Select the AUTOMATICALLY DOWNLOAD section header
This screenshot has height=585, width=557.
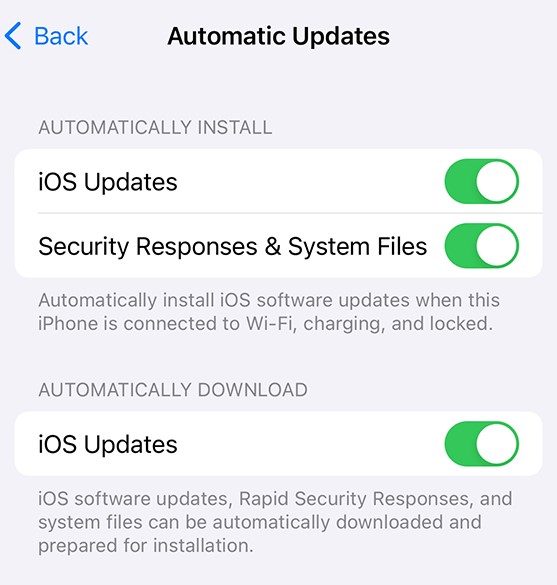(x=173, y=390)
